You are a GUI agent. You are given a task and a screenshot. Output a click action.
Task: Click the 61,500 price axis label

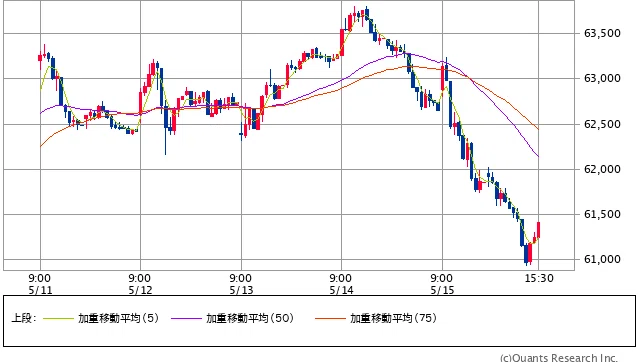(602, 214)
